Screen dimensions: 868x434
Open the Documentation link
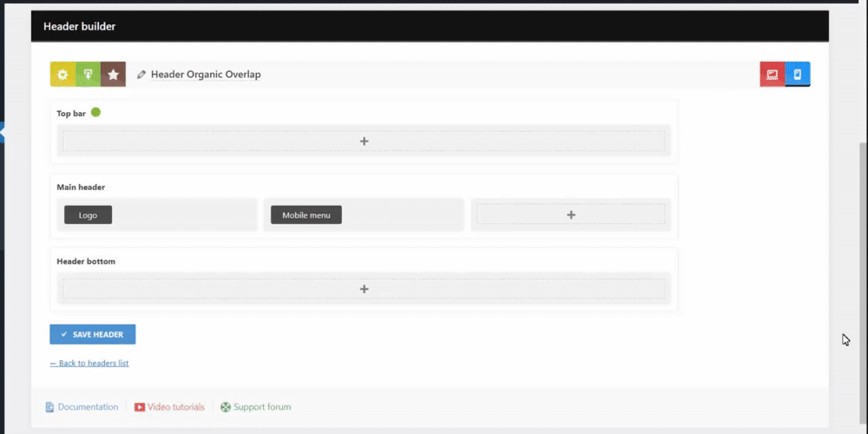(88, 407)
